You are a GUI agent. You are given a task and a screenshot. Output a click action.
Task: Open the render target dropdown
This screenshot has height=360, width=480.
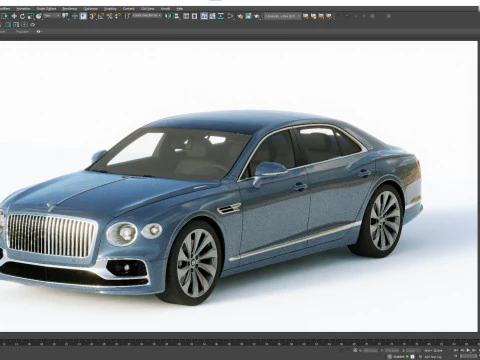(x=282, y=16)
